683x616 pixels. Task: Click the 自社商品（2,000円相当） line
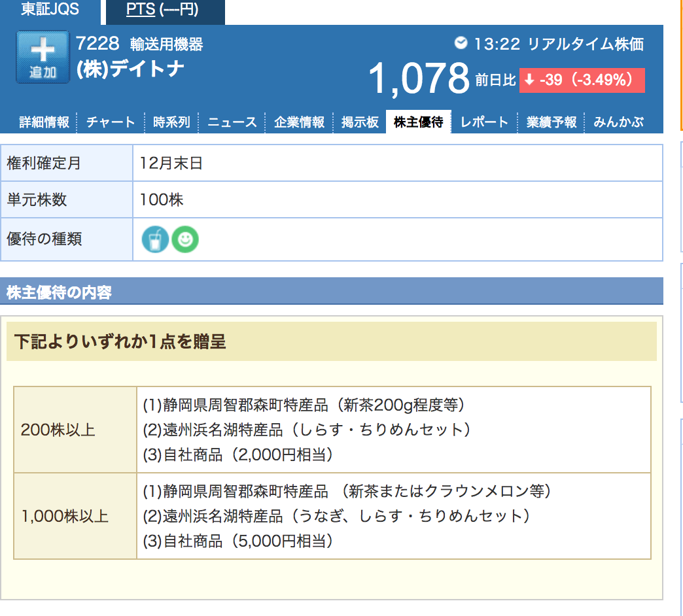[239, 455]
